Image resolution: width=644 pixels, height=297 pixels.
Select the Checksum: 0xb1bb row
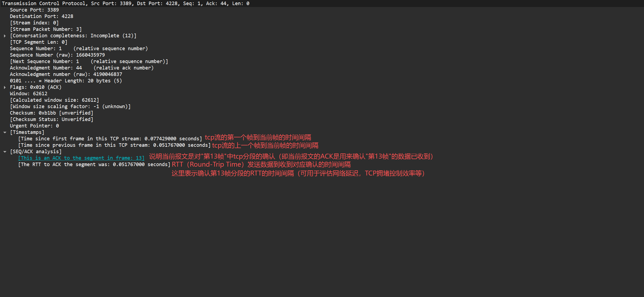[x=52, y=113]
